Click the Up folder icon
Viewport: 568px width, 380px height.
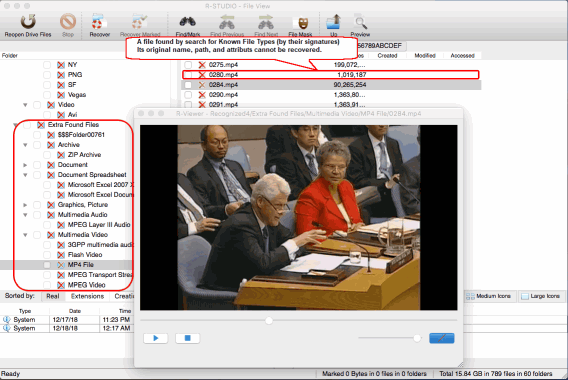pyautogui.click(x=333, y=22)
